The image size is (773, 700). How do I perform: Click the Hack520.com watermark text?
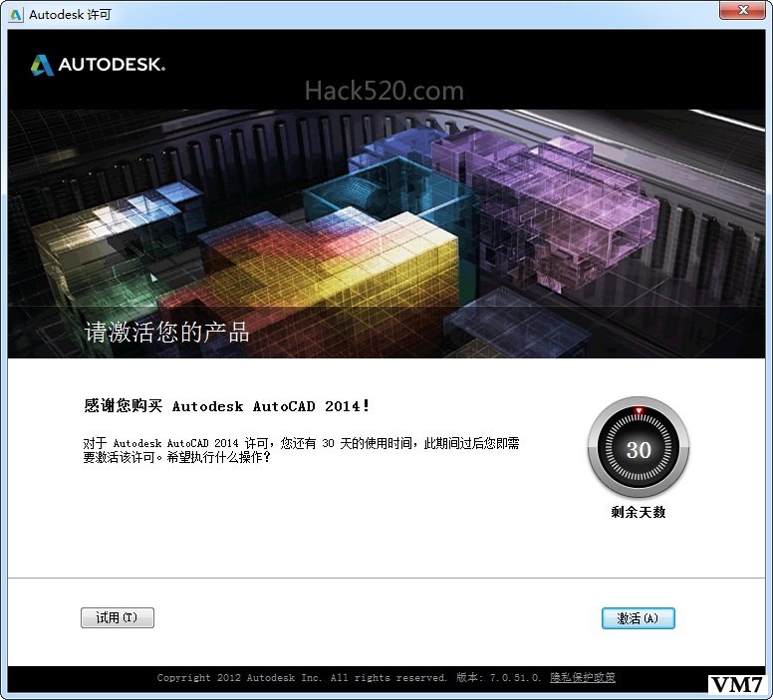coord(384,92)
